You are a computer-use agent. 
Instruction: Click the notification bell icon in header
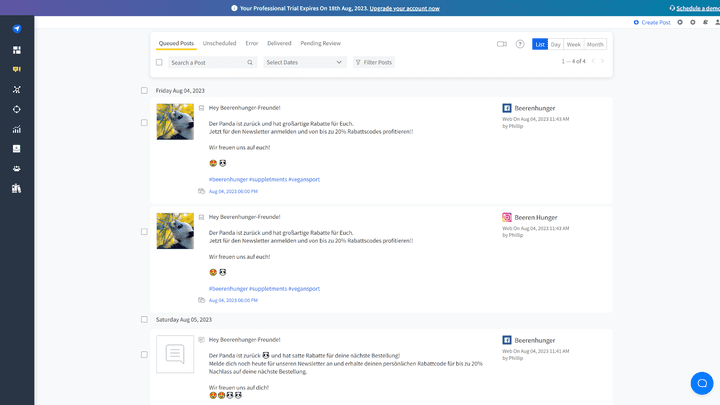click(x=705, y=22)
